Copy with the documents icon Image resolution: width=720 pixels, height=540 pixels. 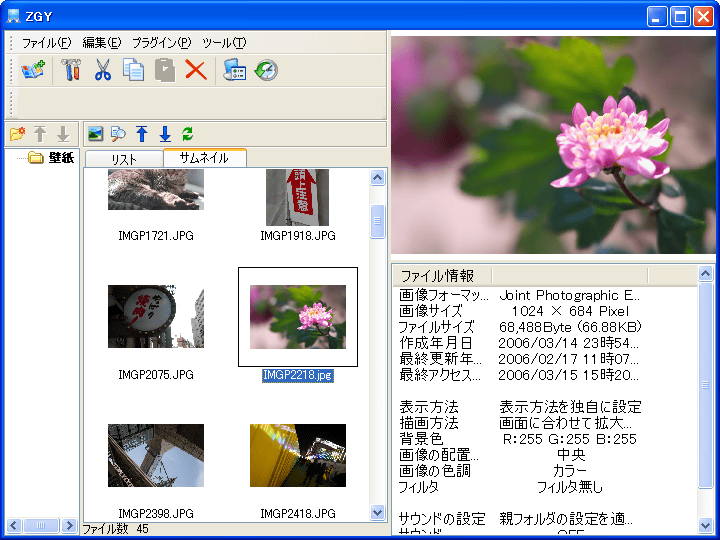click(x=133, y=71)
